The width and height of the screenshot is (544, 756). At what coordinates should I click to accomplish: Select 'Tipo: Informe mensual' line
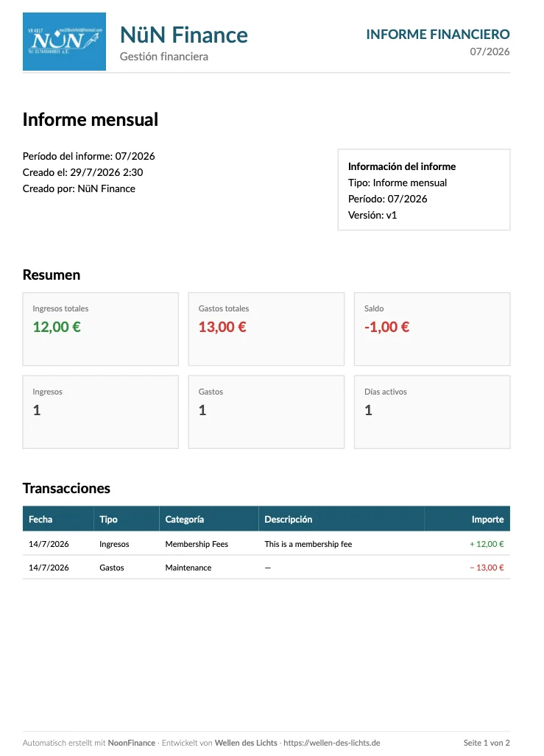398,183
